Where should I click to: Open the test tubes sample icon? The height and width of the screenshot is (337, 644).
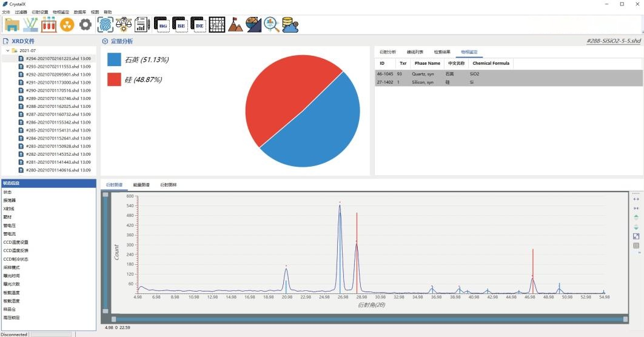(49, 24)
